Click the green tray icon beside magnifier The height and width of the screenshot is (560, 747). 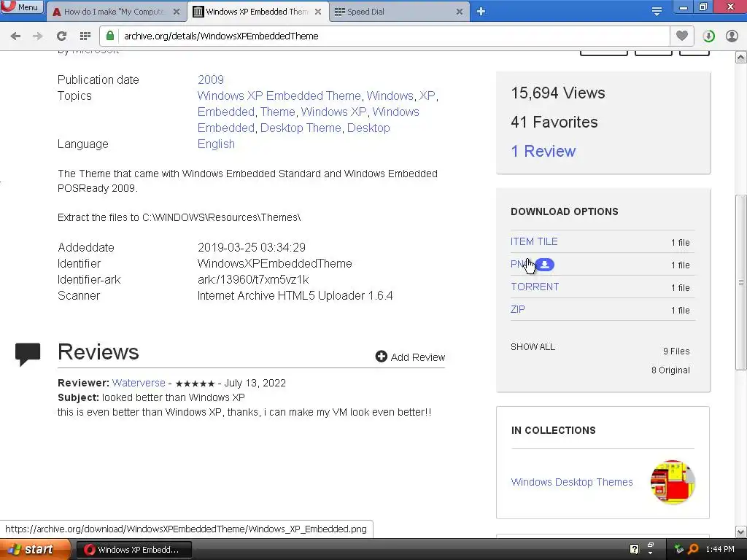coord(679,549)
